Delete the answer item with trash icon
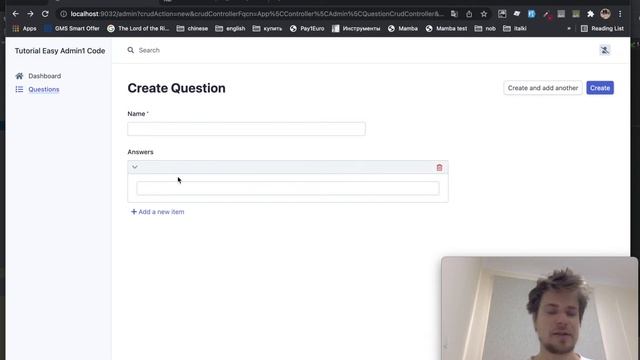The image size is (640, 360). pyautogui.click(x=439, y=167)
